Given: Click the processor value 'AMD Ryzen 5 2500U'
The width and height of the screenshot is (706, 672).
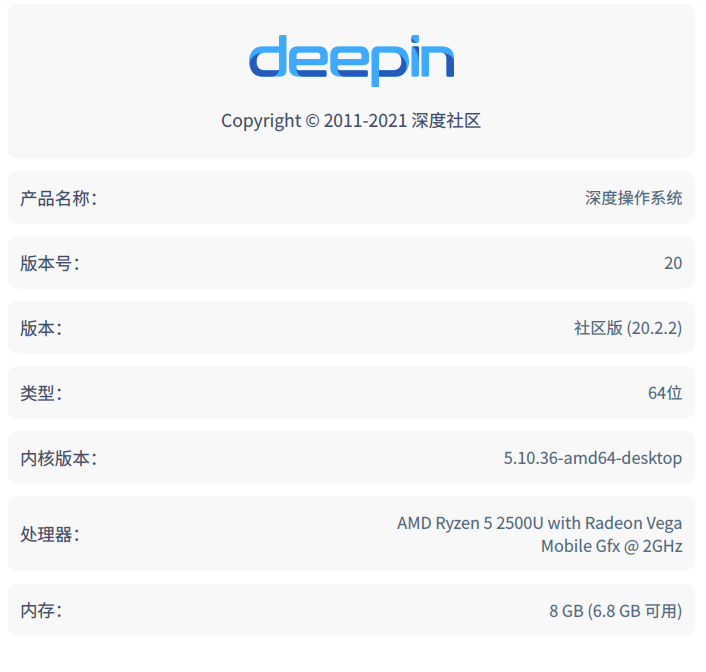Looking at the screenshot, I should (471, 523).
